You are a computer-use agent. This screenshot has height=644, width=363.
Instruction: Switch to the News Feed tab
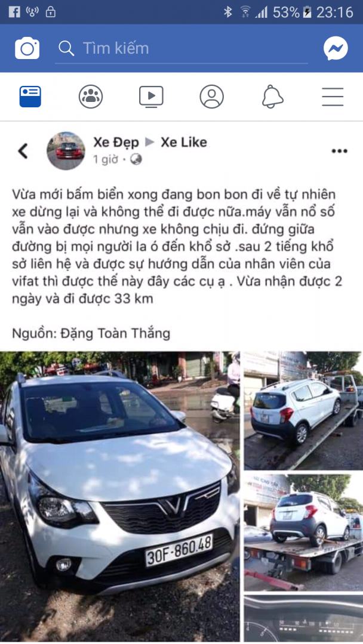click(x=30, y=97)
